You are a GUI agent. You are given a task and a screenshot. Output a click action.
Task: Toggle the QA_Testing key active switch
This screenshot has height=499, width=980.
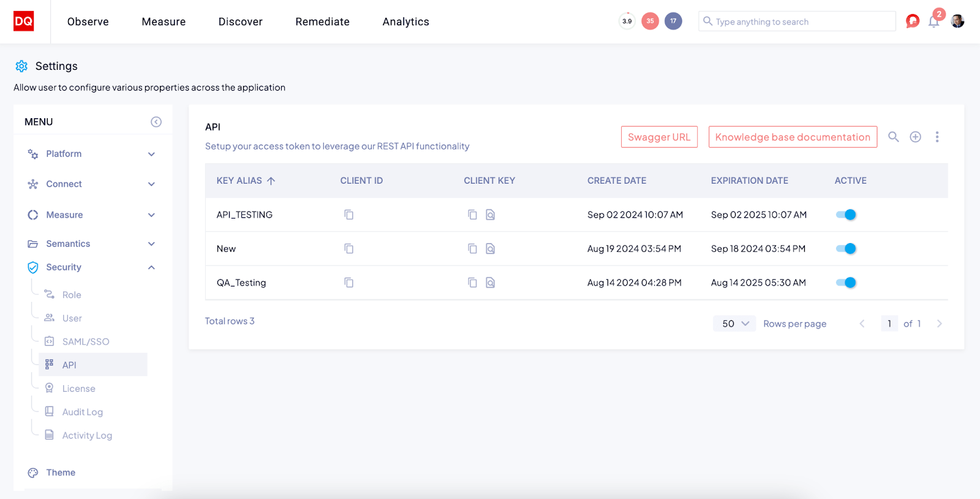[x=846, y=283]
